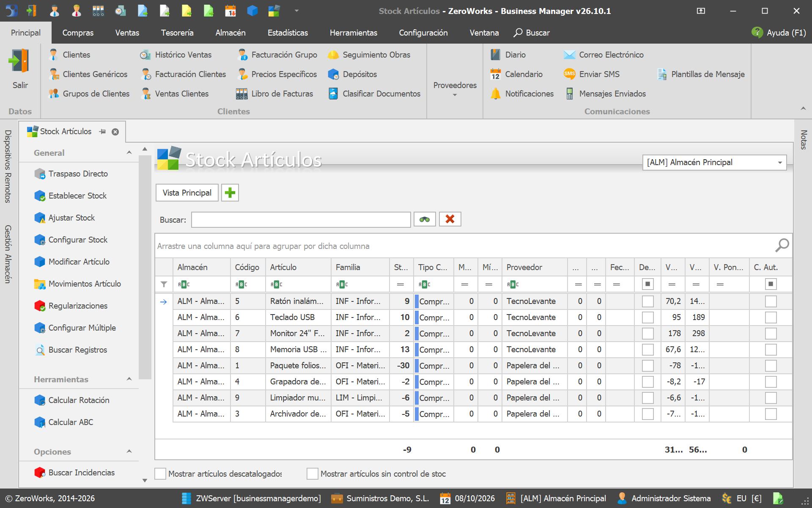Viewport: 812px width, 508px height.
Task: Close the Stock Artículos document tab
Action: (115, 132)
